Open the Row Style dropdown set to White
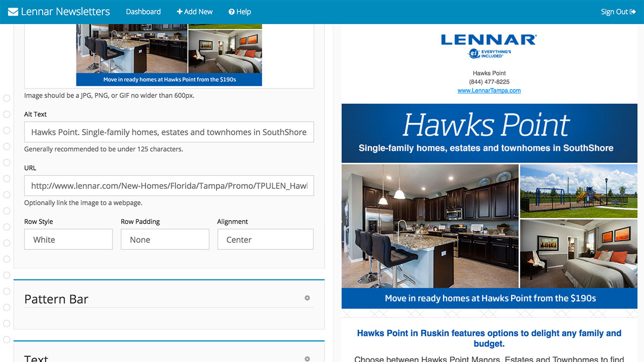The height and width of the screenshot is (362, 644). (68, 239)
